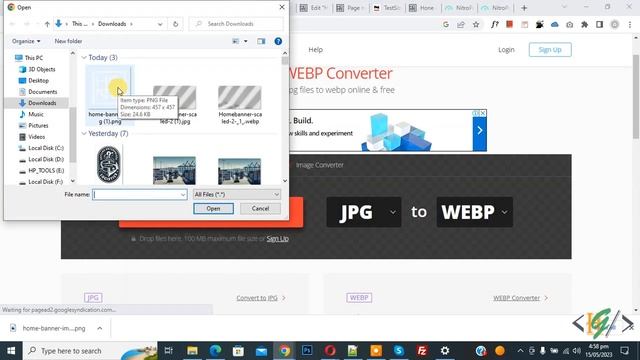Open Skype from the taskbar
The height and width of the screenshot is (360, 640).
pos(399,351)
